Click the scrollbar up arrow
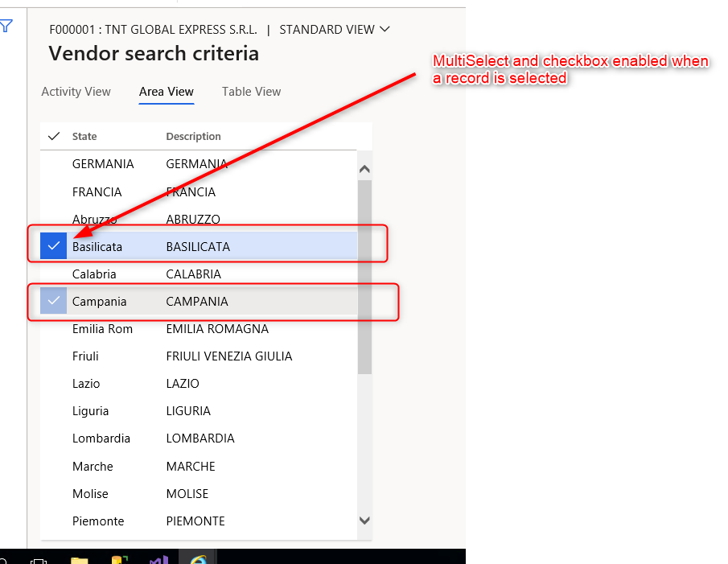728x564 pixels. pyautogui.click(x=364, y=167)
